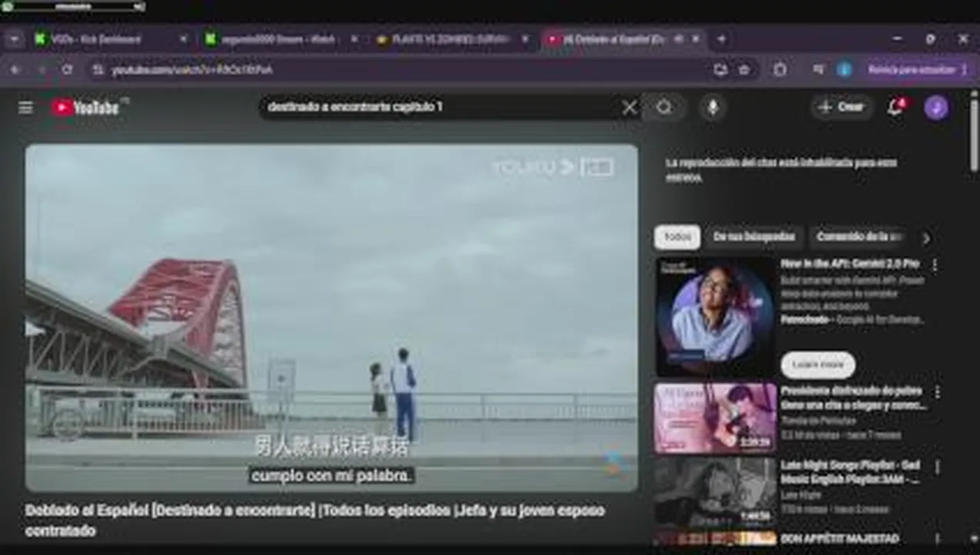Open the YouTube hamburger guide menu

click(25, 107)
